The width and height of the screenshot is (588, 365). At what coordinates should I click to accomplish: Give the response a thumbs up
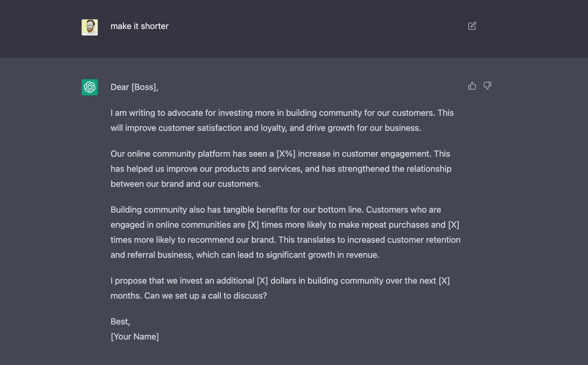[x=472, y=86]
